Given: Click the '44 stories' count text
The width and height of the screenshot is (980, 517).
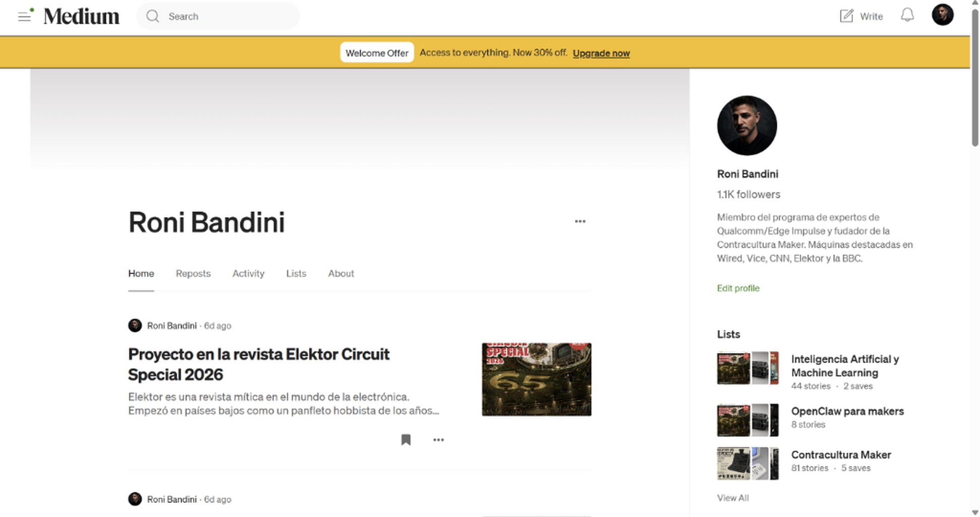Looking at the screenshot, I should click(810, 386).
